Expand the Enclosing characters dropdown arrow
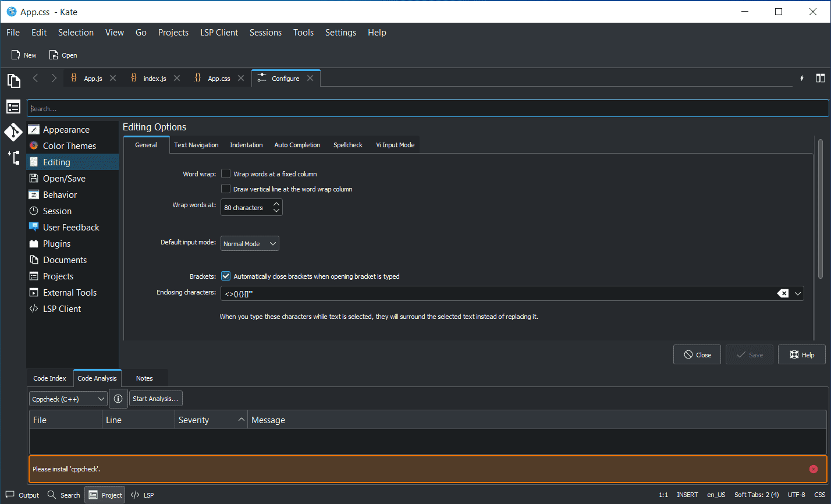The width and height of the screenshot is (831, 504). (797, 293)
